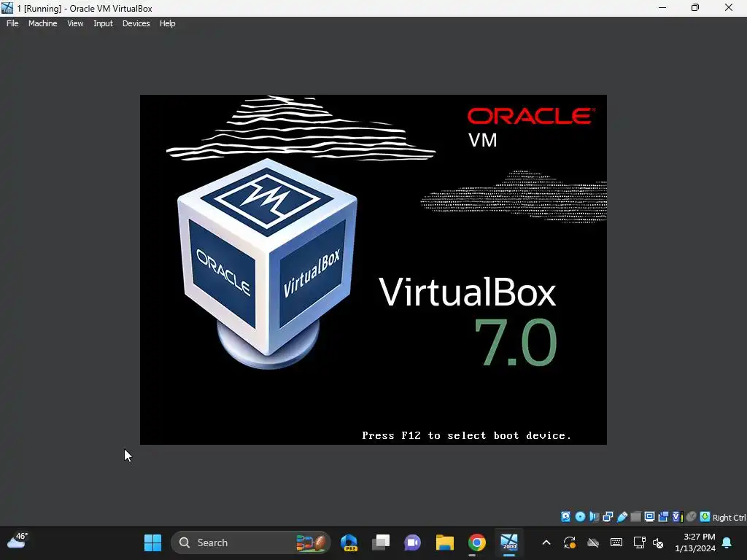Viewport: 747px width, 560px height.
Task: Click the green arrow keyboard capture icon
Action: pos(705,517)
